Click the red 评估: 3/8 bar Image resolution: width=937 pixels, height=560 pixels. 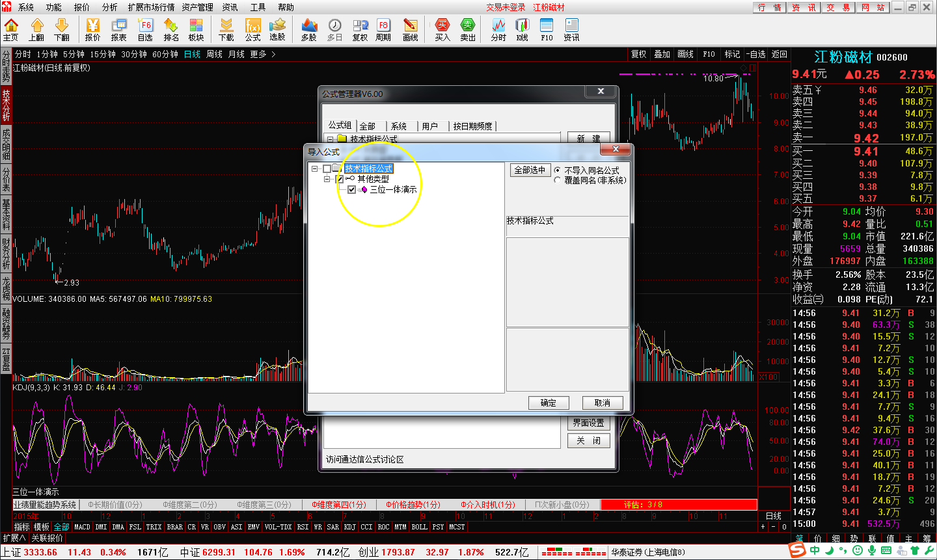point(679,505)
